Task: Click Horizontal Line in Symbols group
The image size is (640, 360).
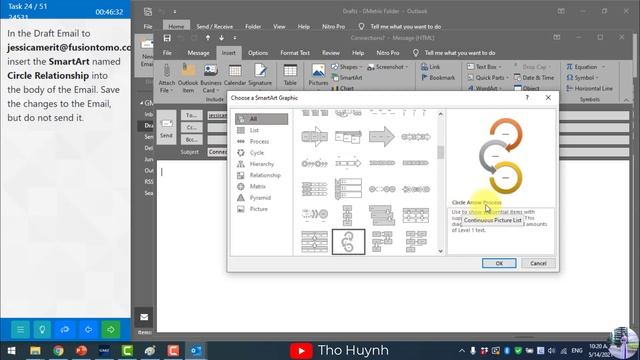Action: [589, 88]
